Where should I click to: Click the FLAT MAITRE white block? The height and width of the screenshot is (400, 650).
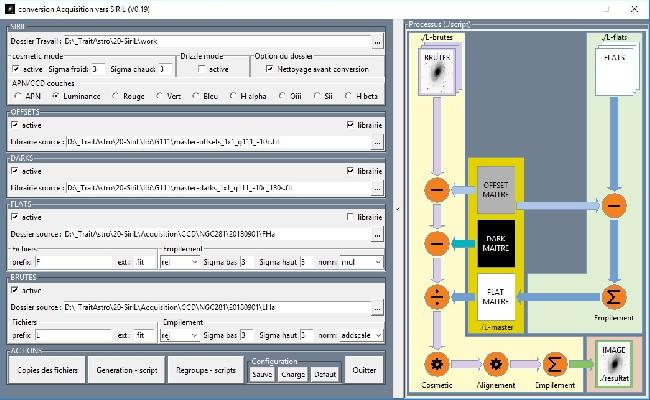click(496, 297)
